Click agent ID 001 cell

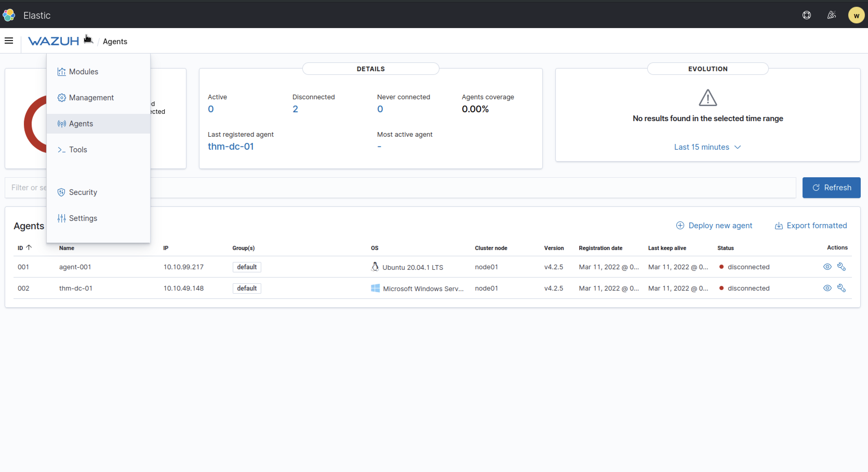pyautogui.click(x=23, y=267)
